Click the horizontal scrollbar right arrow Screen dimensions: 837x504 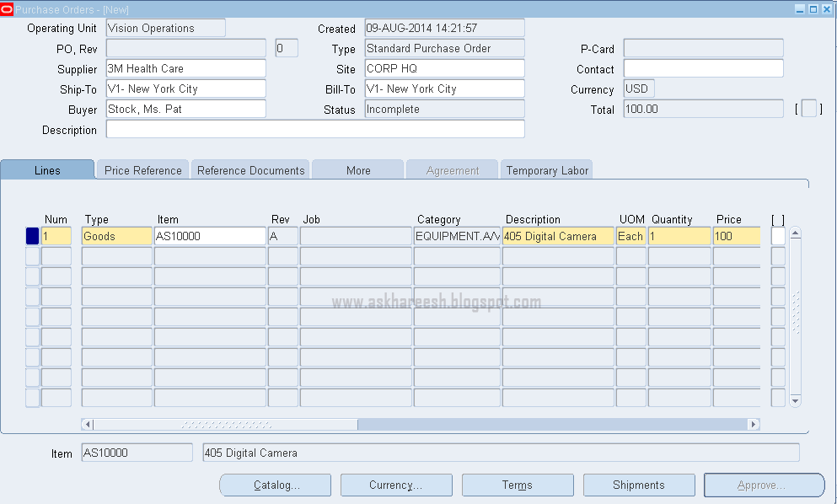[754, 425]
